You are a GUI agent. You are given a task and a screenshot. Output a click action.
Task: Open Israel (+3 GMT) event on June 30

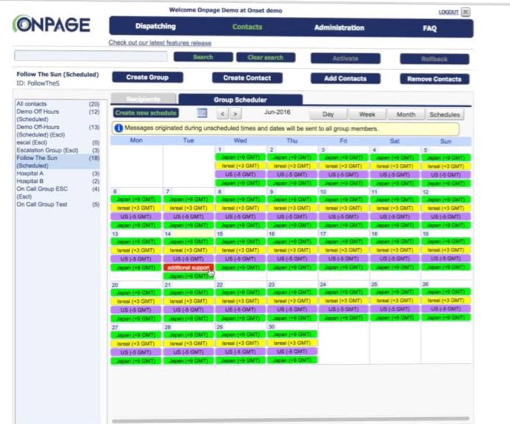pyautogui.click(x=292, y=343)
